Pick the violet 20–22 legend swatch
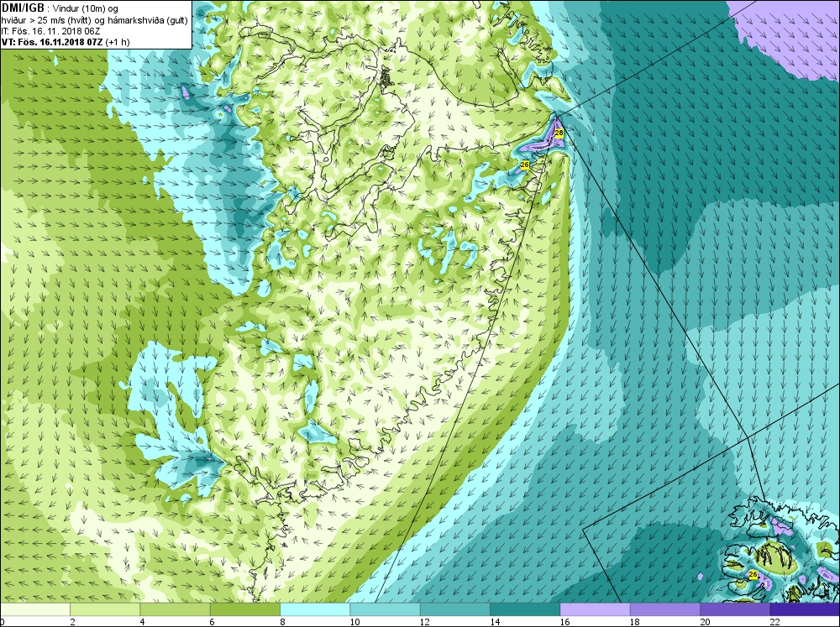The height and width of the screenshot is (627, 840). [734, 609]
